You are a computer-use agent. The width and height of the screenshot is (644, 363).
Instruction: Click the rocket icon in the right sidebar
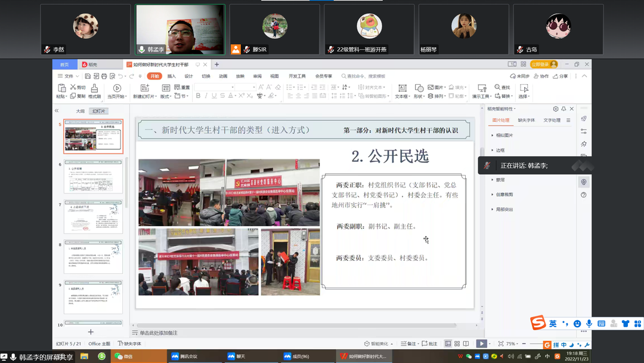[x=584, y=119]
